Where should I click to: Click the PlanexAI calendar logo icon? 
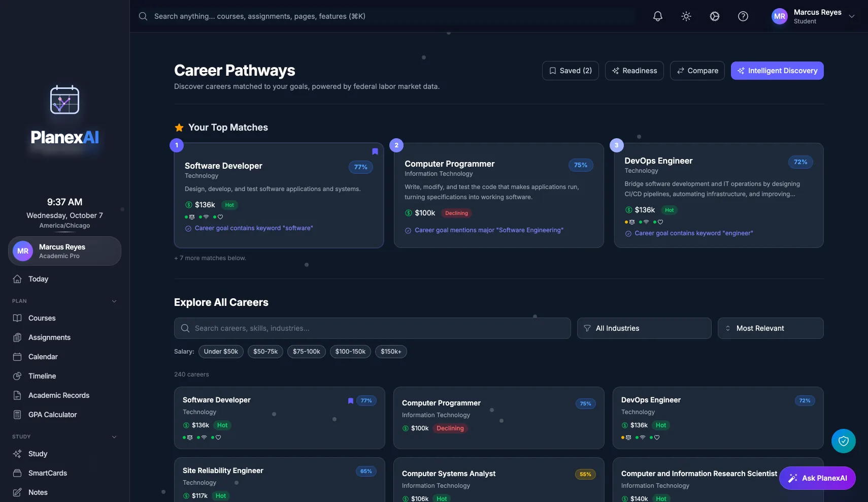pyautogui.click(x=64, y=100)
